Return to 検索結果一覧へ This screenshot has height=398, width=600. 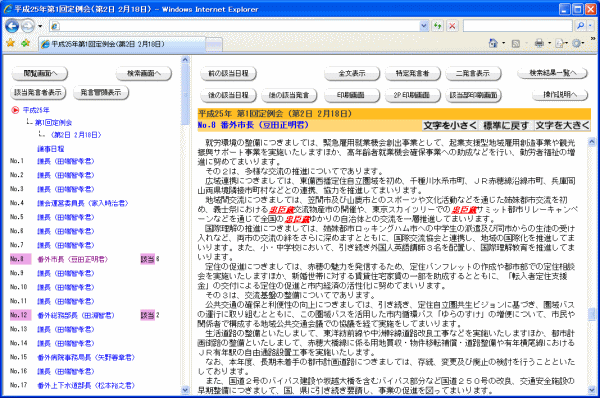(553, 73)
